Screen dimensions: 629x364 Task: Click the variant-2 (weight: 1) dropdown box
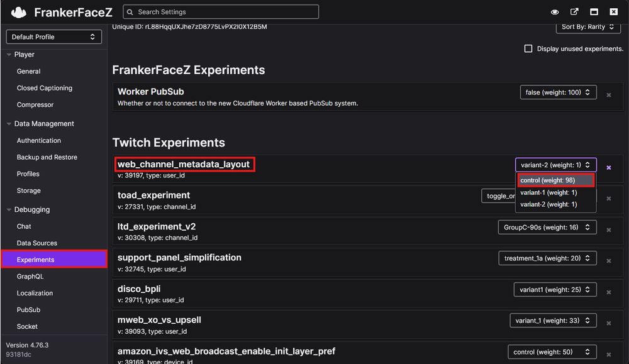pos(555,165)
